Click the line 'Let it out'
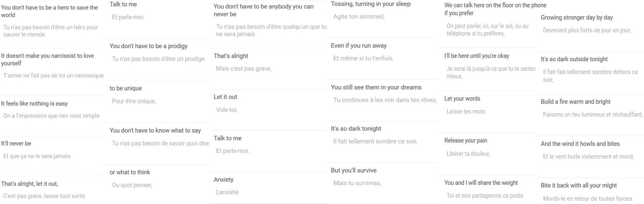This screenshot has height=204, width=644. (x=225, y=97)
